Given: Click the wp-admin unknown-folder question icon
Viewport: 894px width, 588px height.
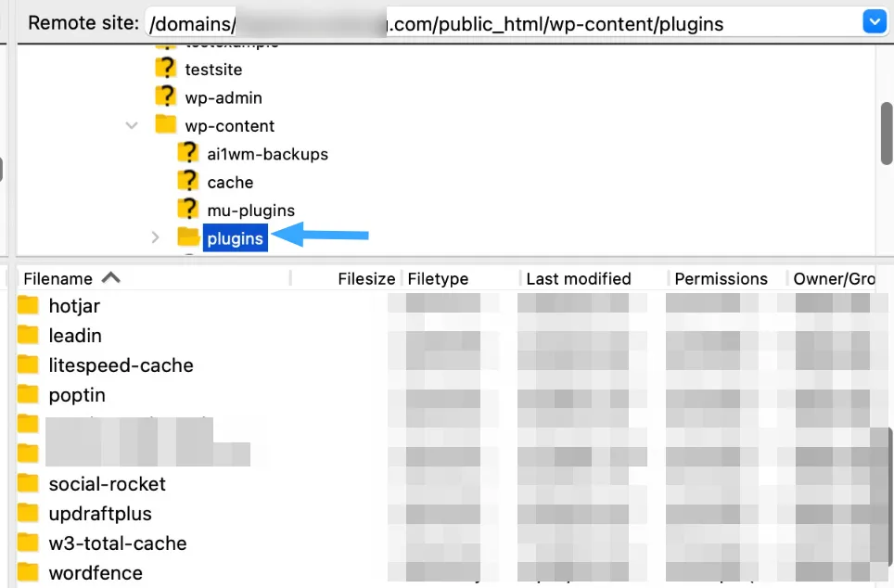Looking at the screenshot, I should [x=166, y=96].
